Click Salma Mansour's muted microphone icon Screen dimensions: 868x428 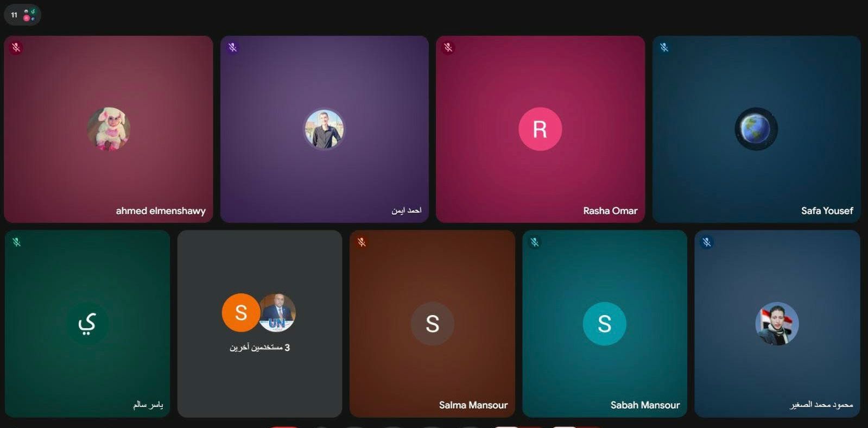[362, 242]
